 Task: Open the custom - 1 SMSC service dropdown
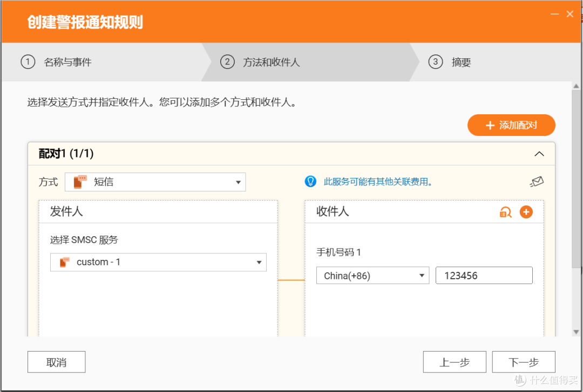pos(158,263)
